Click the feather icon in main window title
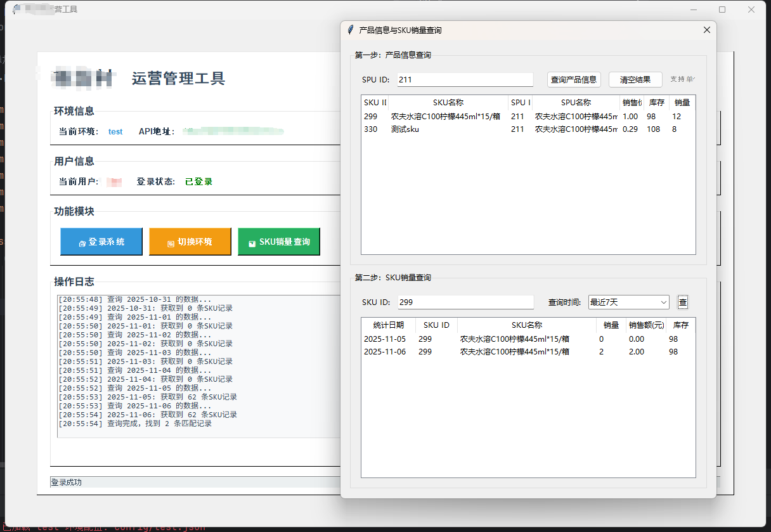 [16, 10]
